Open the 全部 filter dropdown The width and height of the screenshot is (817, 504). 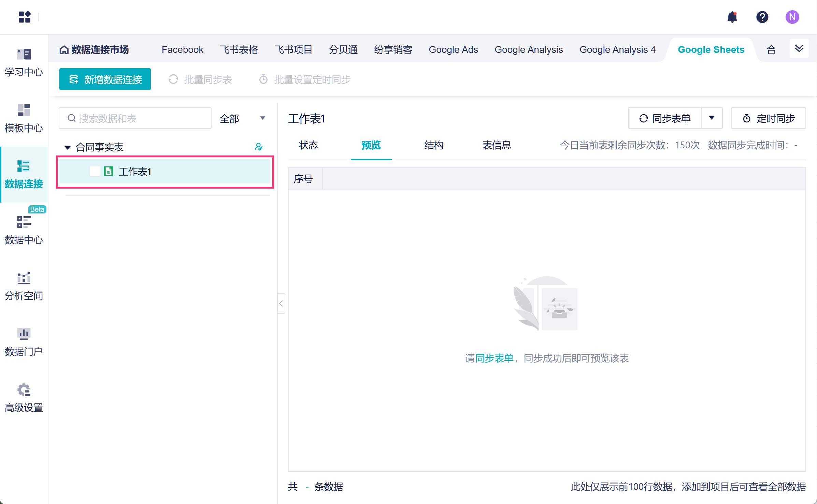click(x=242, y=118)
